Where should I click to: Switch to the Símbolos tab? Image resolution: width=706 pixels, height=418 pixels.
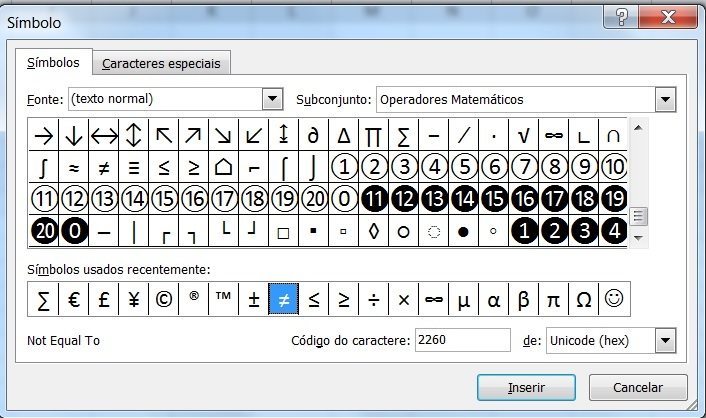click(54, 63)
